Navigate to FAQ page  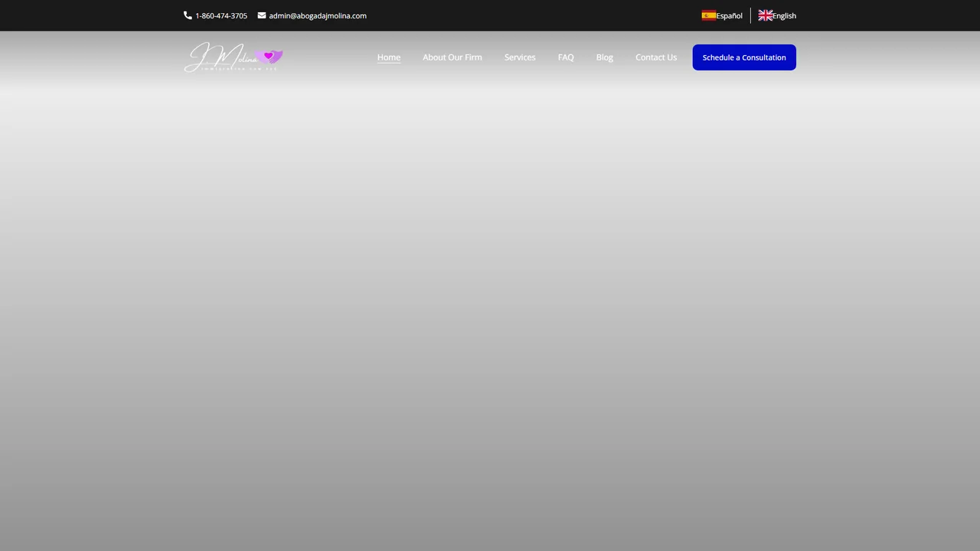[x=566, y=57]
